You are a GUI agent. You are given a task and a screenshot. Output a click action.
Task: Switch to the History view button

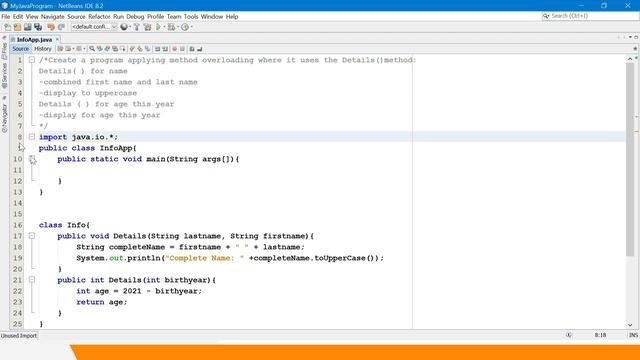pyautogui.click(x=43, y=49)
